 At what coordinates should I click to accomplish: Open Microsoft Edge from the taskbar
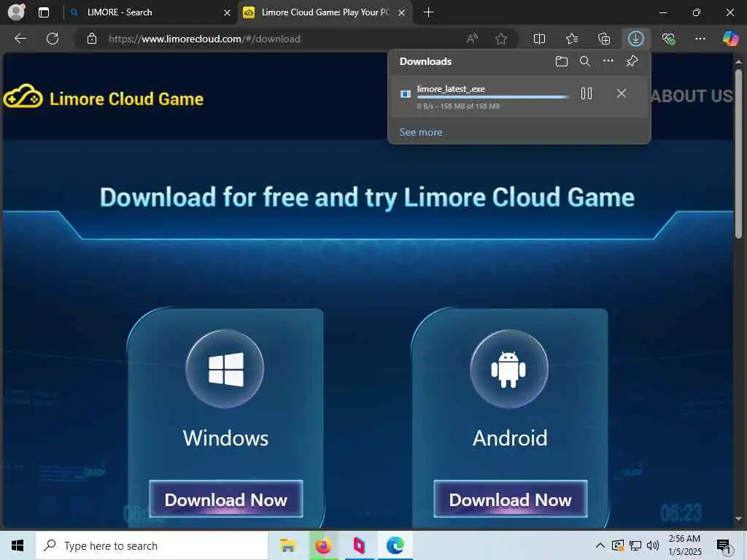[x=395, y=545]
